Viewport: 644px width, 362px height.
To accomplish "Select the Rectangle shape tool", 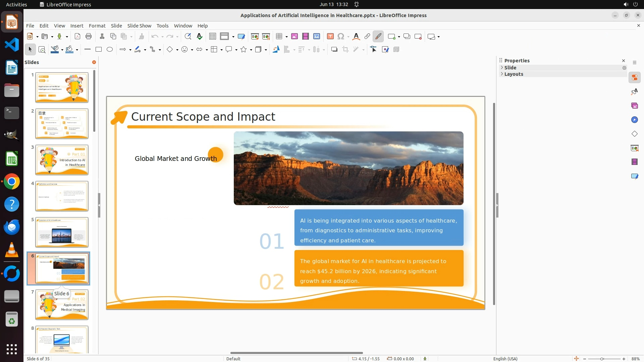I will point(99,50).
